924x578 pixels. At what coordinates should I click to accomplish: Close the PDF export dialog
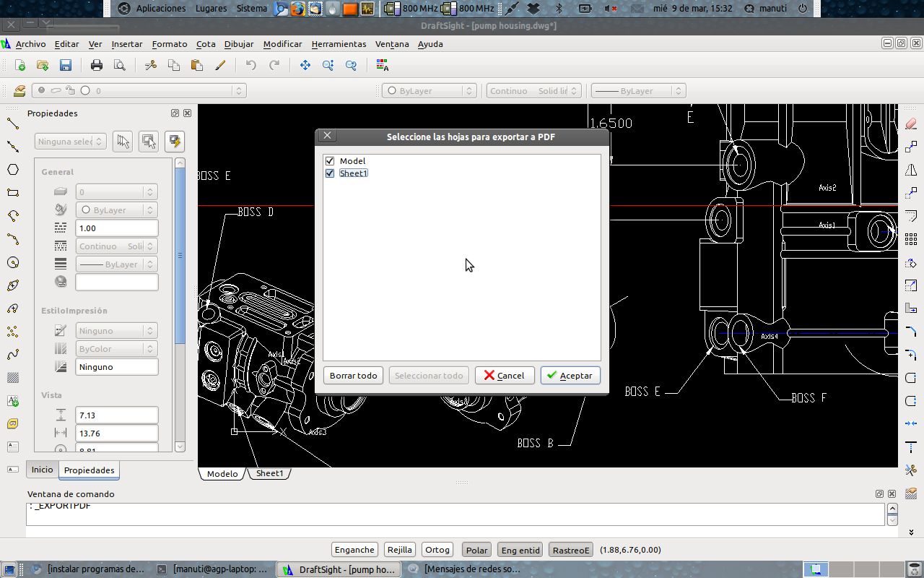tap(327, 136)
